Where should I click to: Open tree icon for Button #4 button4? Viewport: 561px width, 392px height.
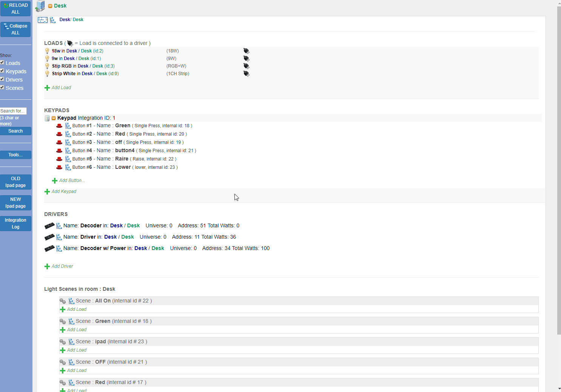tap(68, 151)
